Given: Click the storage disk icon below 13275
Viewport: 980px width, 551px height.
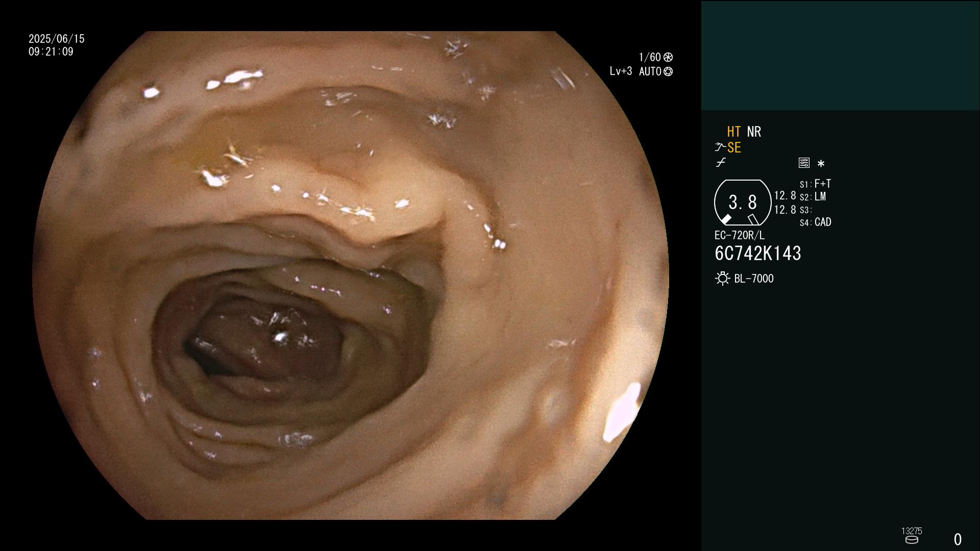Looking at the screenshot, I should tap(912, 540).
